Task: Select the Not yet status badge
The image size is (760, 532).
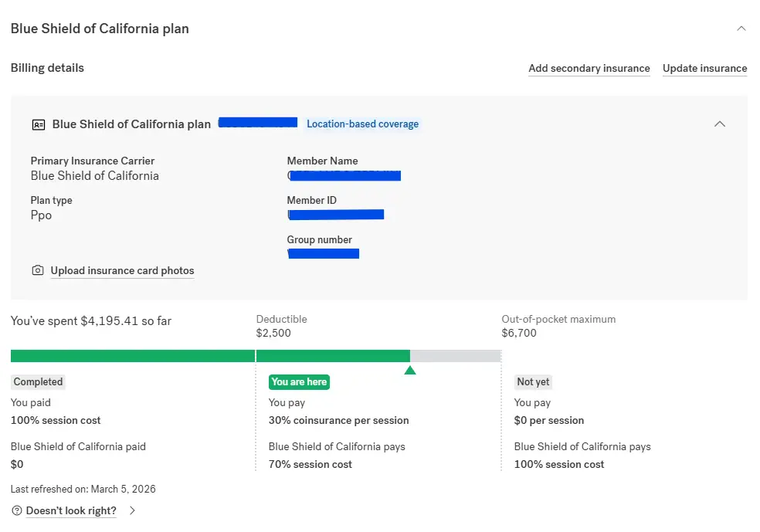Action: [533, 381]
